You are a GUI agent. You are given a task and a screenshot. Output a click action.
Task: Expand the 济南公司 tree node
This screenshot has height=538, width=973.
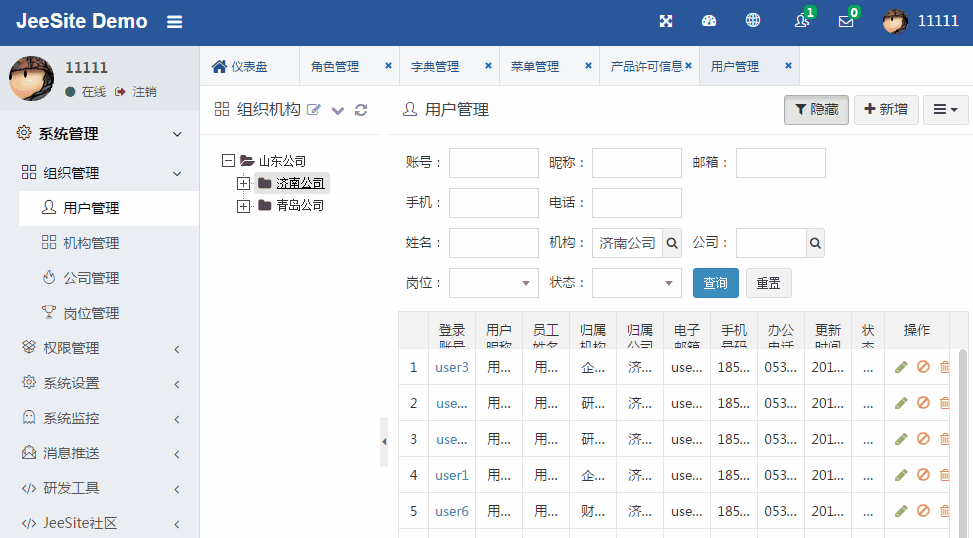(243, 183)
